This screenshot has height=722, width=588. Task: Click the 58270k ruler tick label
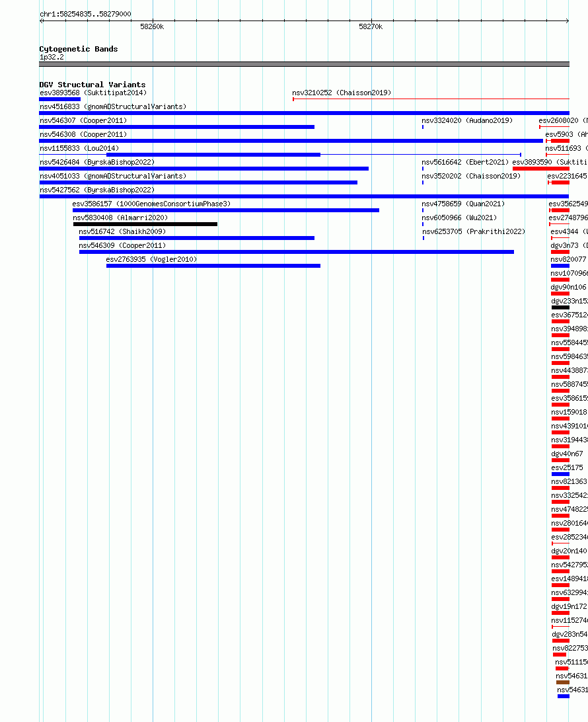(x=371, y=26)
